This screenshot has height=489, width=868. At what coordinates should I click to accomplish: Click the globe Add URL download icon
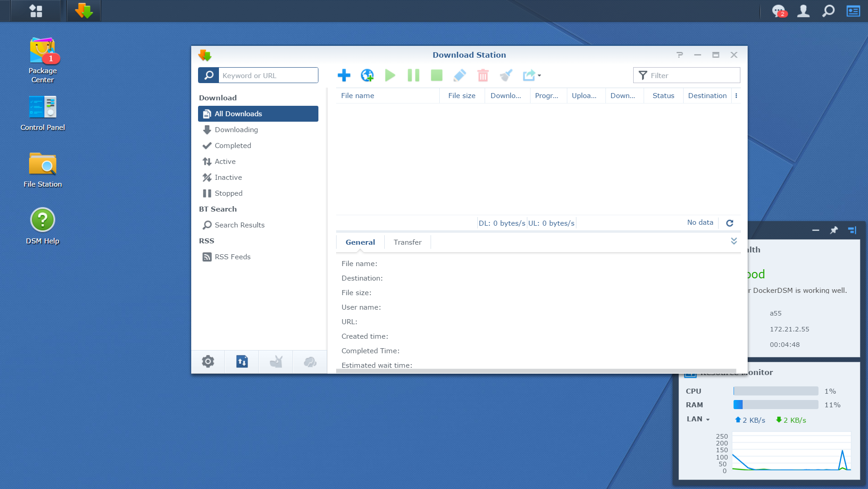[367, 75]
